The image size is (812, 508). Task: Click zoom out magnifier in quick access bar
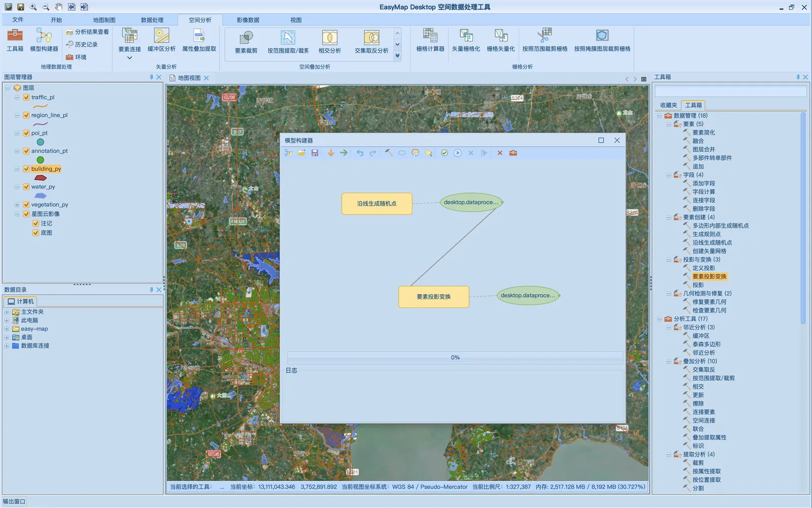46,7
